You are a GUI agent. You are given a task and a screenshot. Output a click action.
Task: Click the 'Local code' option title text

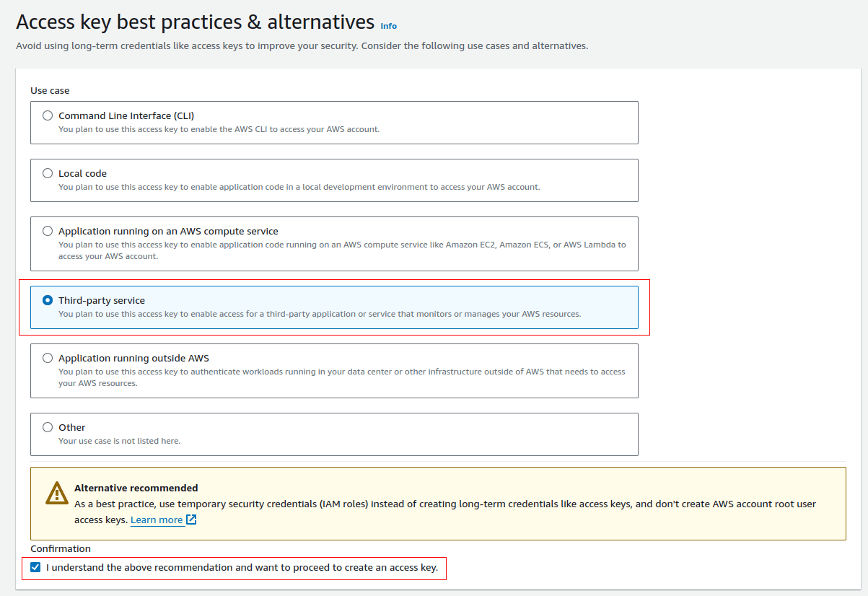point(82,173)
